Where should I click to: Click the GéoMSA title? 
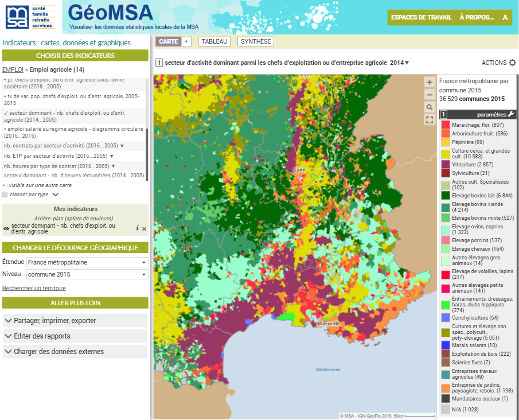coord(111,13)
